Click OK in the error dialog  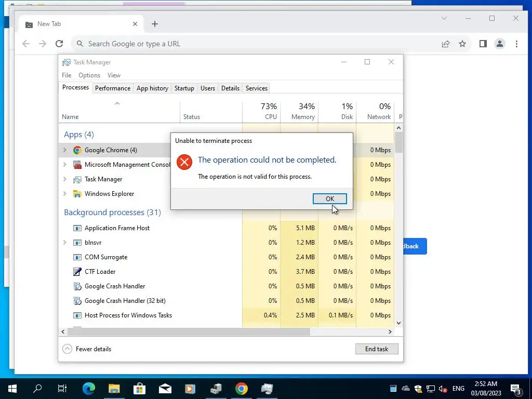pos(329,199)
